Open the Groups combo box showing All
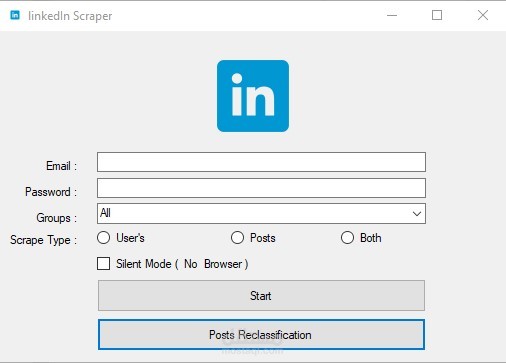Image resolution: width=506 pixels, height=363 pixels. coord(261,213)
